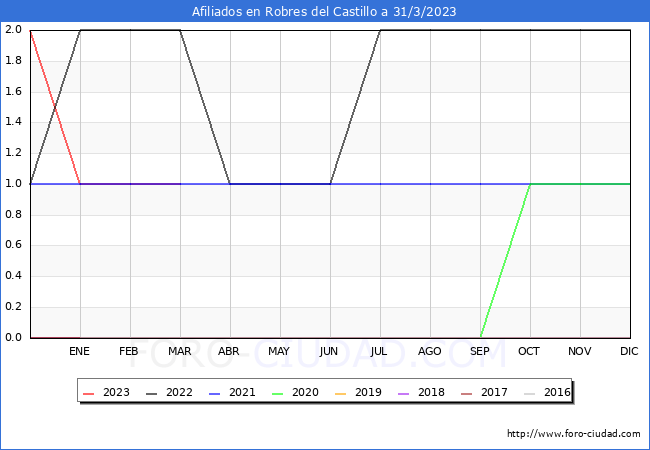
Task: Select the 2023 red legend swatch
Action: coord(89,393)
